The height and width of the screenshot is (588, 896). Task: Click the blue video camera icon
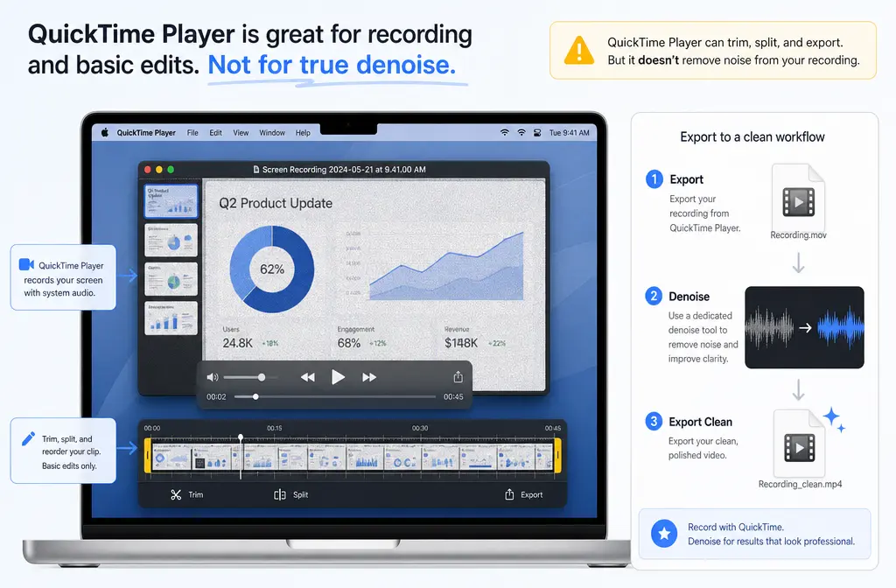coord(26,264)
